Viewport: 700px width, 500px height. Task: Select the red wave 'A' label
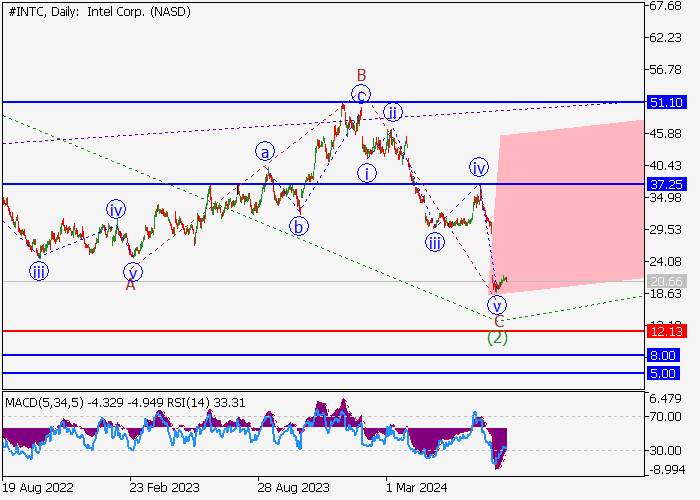click(x=130, y=285)
